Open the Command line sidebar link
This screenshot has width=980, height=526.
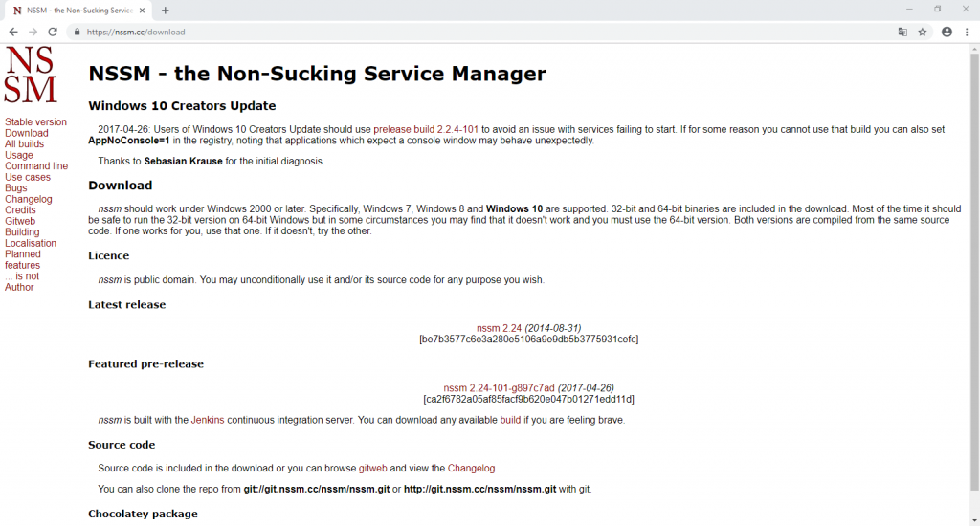coord(36,166)
